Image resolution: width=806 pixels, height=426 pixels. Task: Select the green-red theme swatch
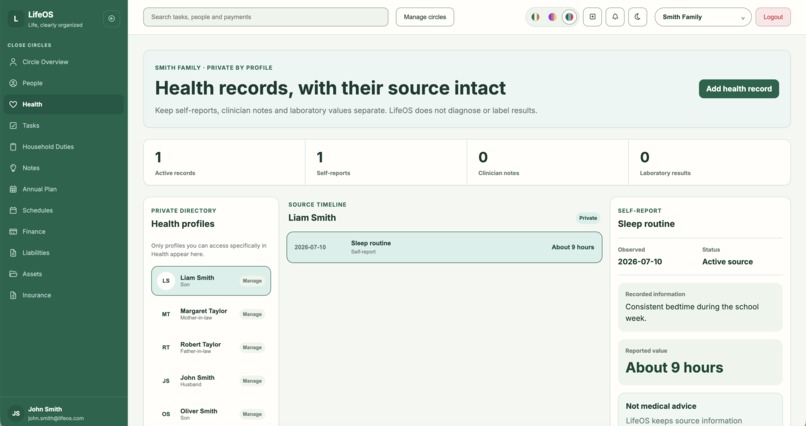[569, 17]
